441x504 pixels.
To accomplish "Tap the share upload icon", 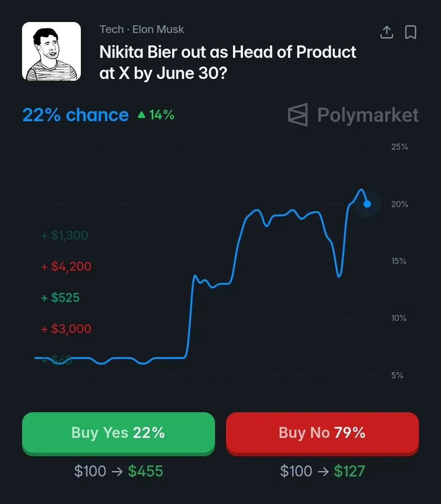I will pyautogui.click(x=387, y=32).
